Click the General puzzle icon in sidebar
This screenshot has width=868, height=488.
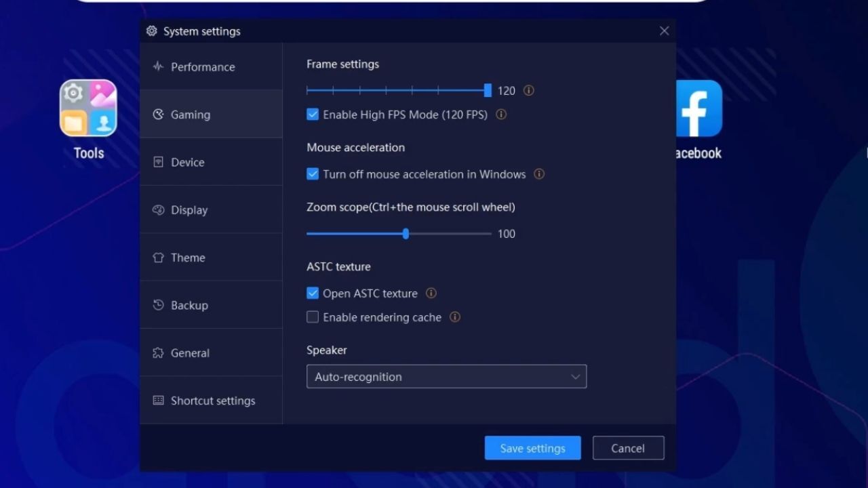(x=158, y=353)
